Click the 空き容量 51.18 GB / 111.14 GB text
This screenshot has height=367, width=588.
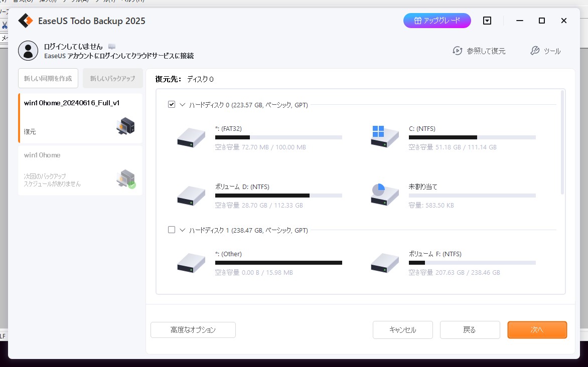[x=453, y=147]
